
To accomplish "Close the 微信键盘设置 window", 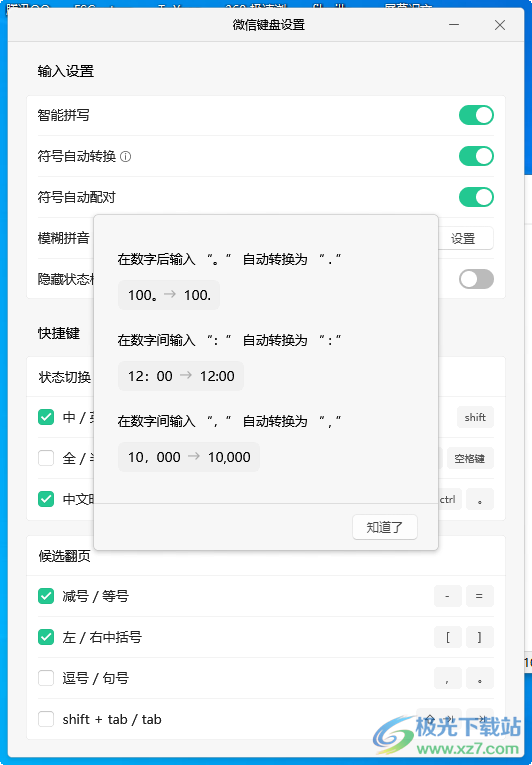I will point(500,25).
